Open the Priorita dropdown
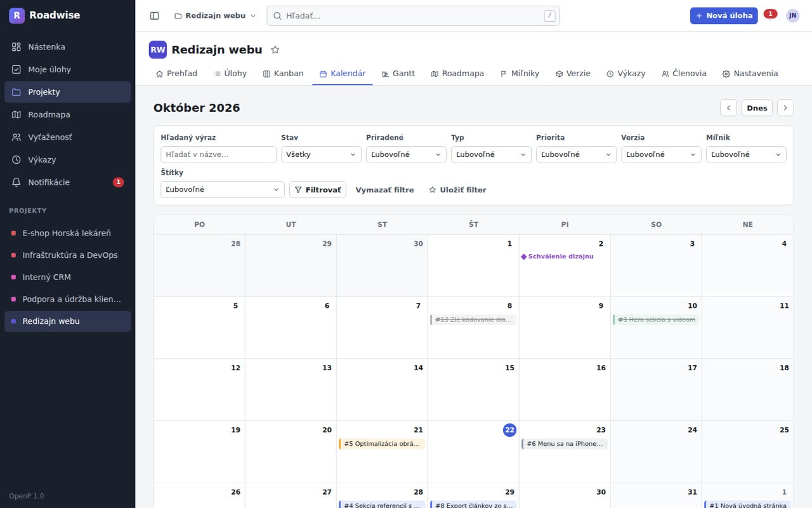Viewport: 812px width, 508px height. (576, 154)
